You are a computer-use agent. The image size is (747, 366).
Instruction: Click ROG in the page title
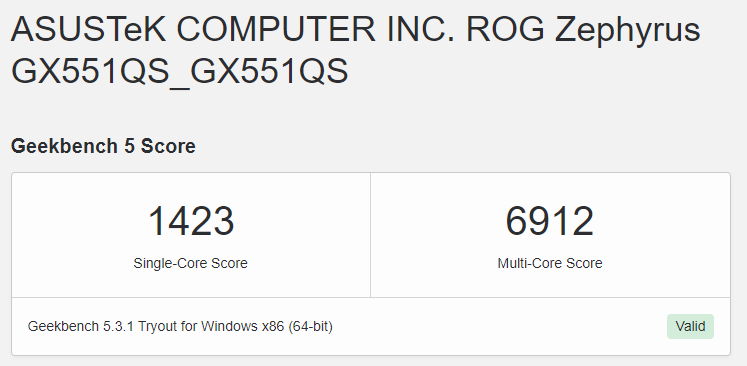[505, 30]
